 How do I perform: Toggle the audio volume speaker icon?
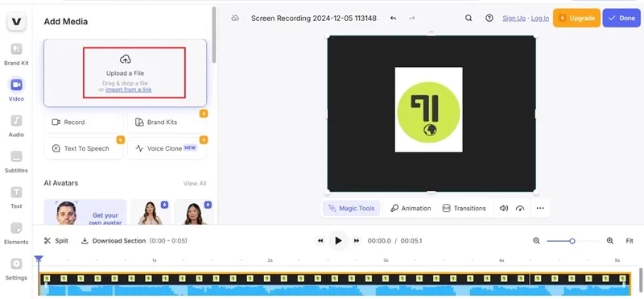[x=504, y=208]
